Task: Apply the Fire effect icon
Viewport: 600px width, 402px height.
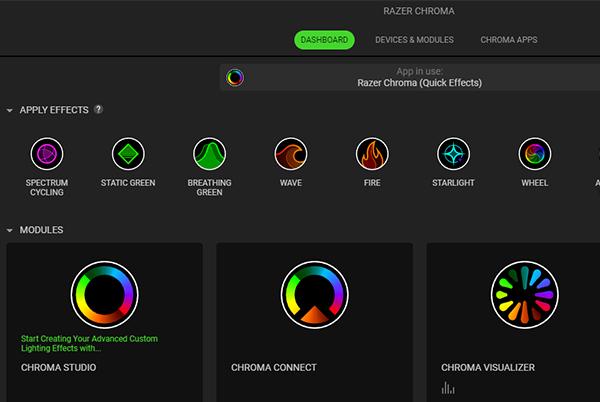Action: pyautogui.click(x=372, y=154)
